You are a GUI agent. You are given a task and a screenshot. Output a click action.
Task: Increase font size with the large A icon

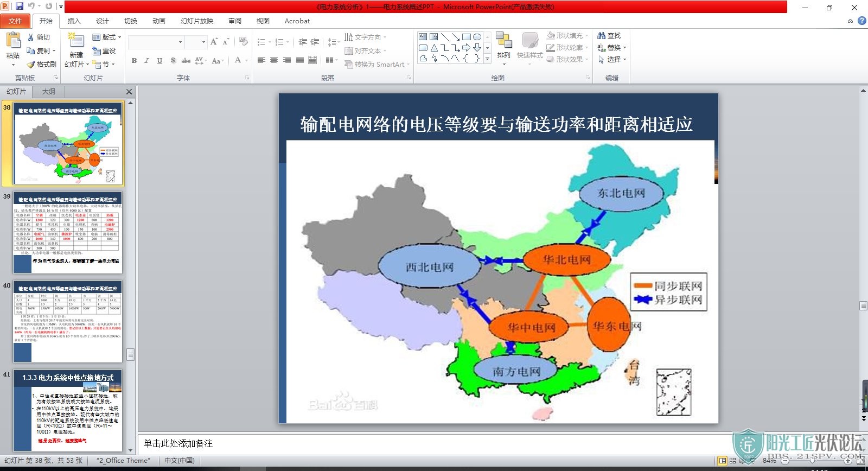214,42
